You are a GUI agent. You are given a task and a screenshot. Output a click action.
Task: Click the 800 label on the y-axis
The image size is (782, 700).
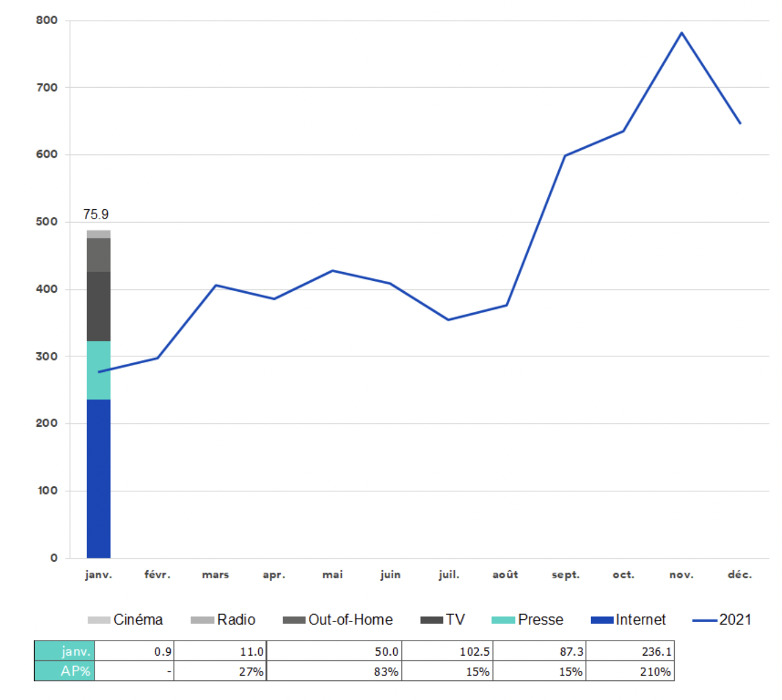(x=47, y=20)
